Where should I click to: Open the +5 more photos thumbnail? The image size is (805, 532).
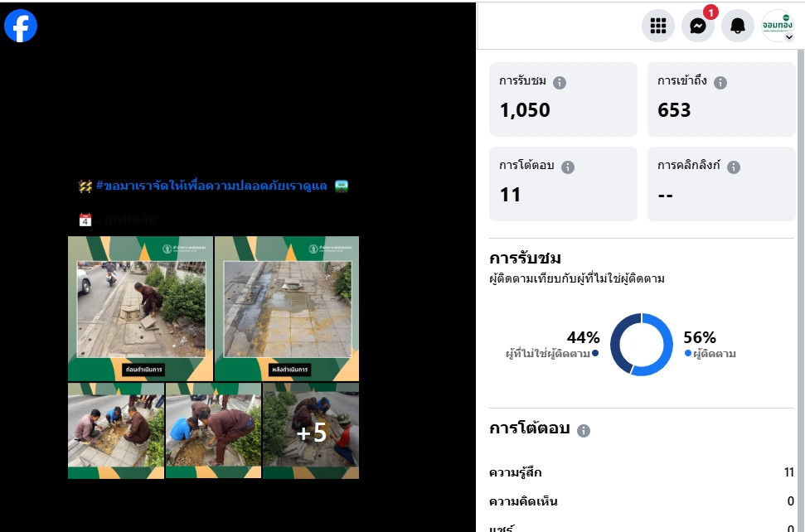[311, 431]
